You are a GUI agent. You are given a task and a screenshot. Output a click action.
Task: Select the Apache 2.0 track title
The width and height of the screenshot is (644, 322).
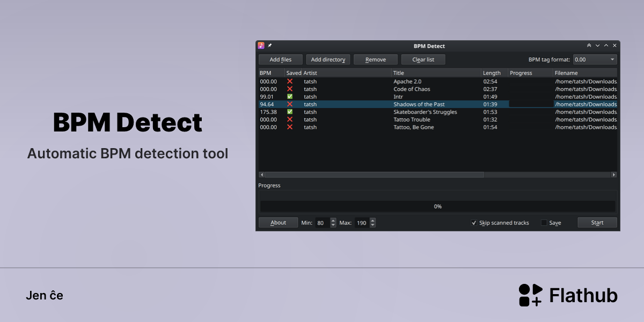pyautogui.click(x=407, y=82)
